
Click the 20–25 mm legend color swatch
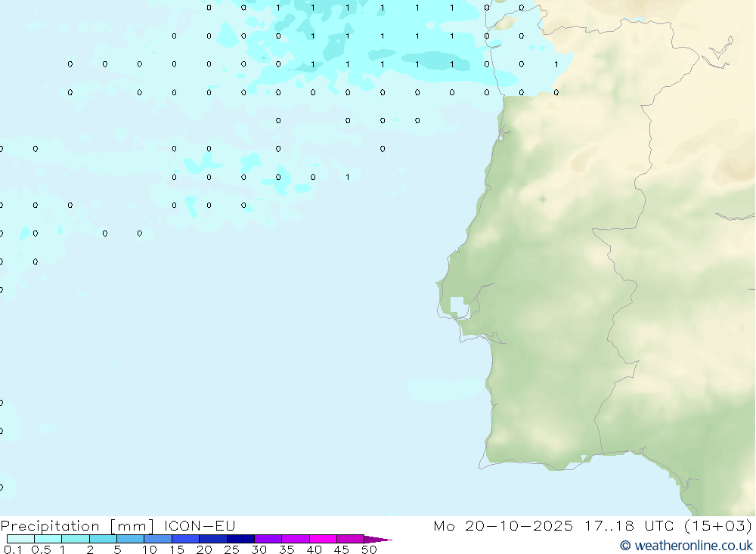point(212,539)
